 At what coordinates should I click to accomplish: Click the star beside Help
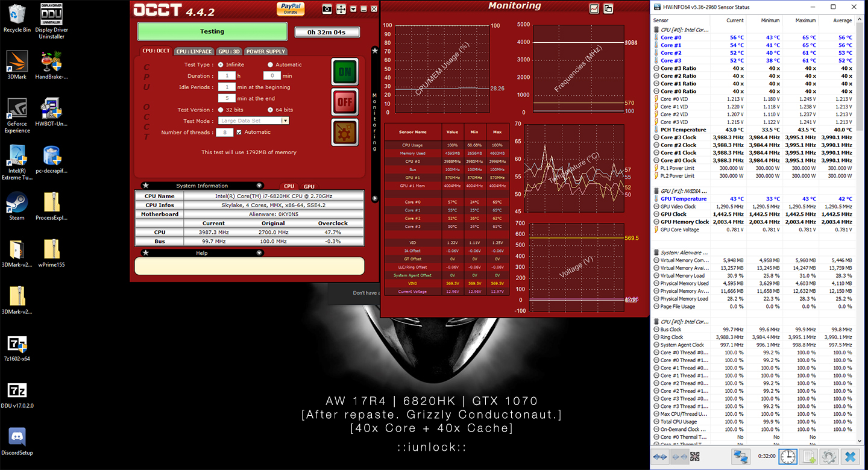click(x=145, y=253)
